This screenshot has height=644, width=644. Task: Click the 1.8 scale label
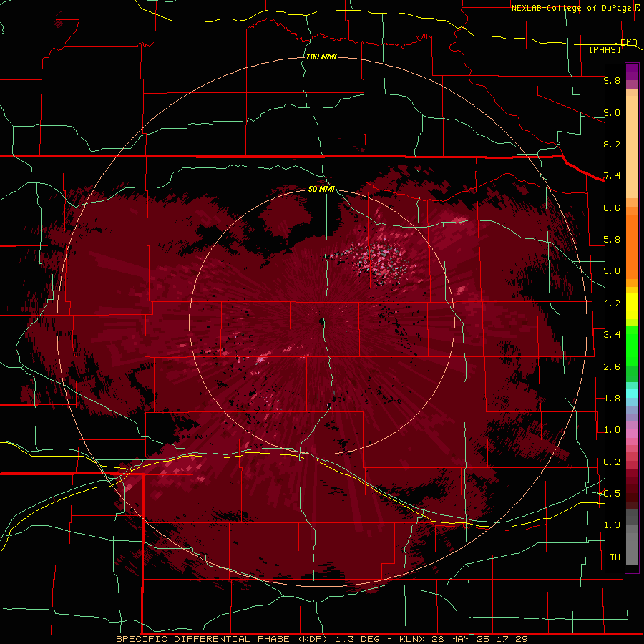pyautogui.click(x=612, y=399)
